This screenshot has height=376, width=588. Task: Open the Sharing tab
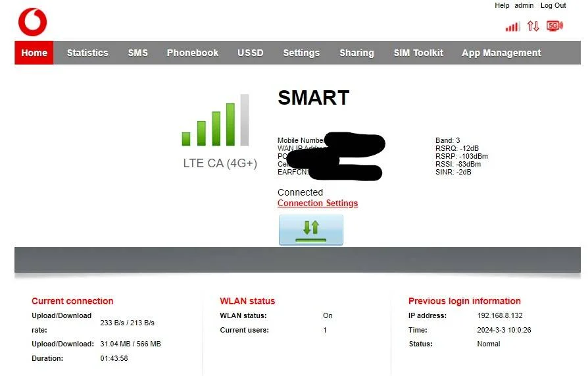tap(356, 53)
